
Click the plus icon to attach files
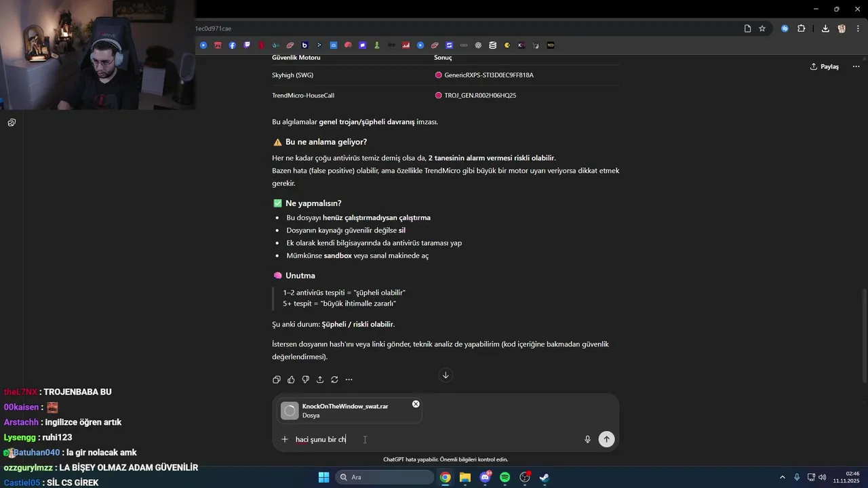(285, 439)
